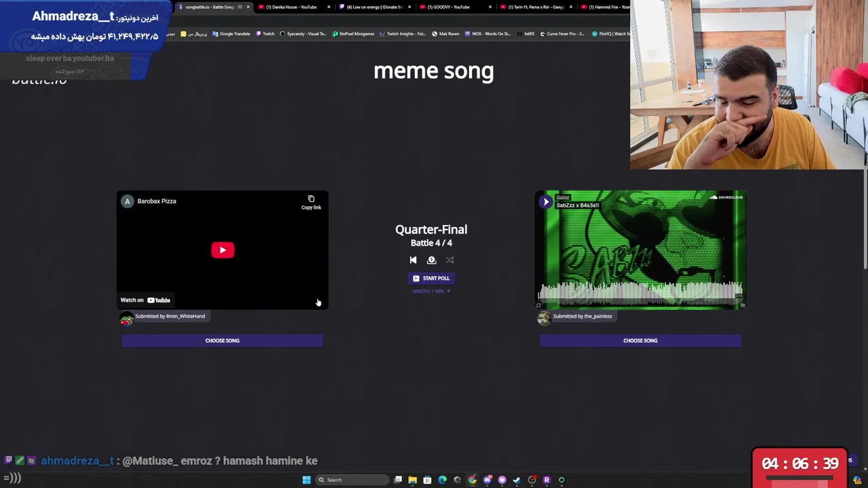This screenshot has height=488, width=868.
Task: Start the poll
Action: pos(431,278)
